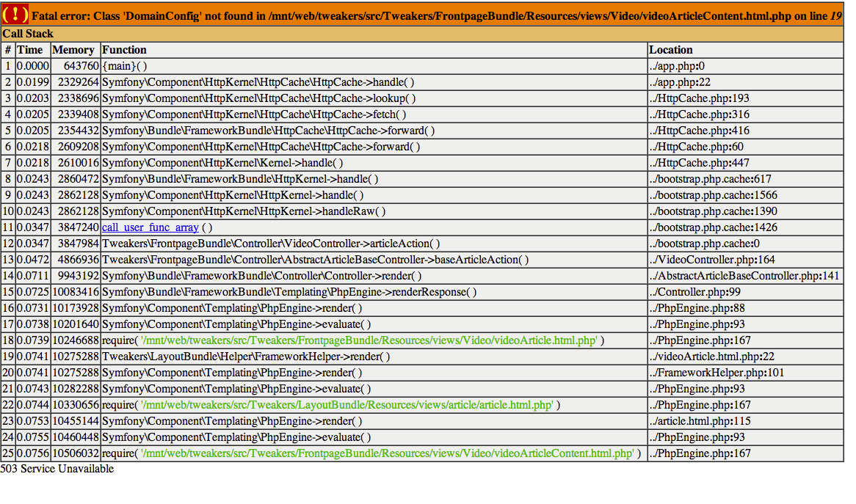Click the 503 Service Unavailable text
This screenshot has width=856, height=504.
pos(57,469)
